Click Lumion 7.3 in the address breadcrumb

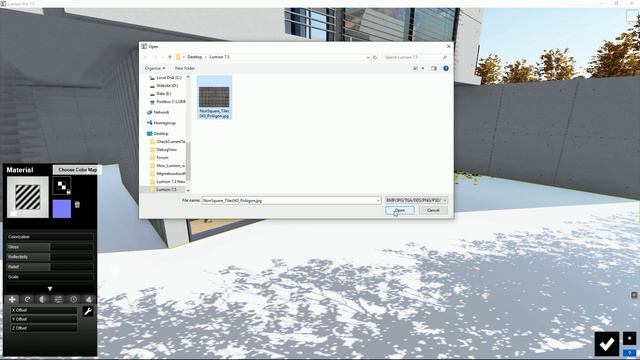pyautogui.click(x=219, y=57)
